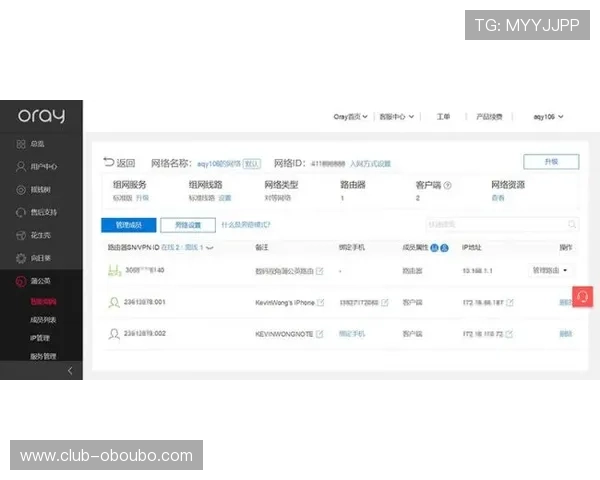
Task: Switch to the 旁路设置 tab
Action: (188, 225)
